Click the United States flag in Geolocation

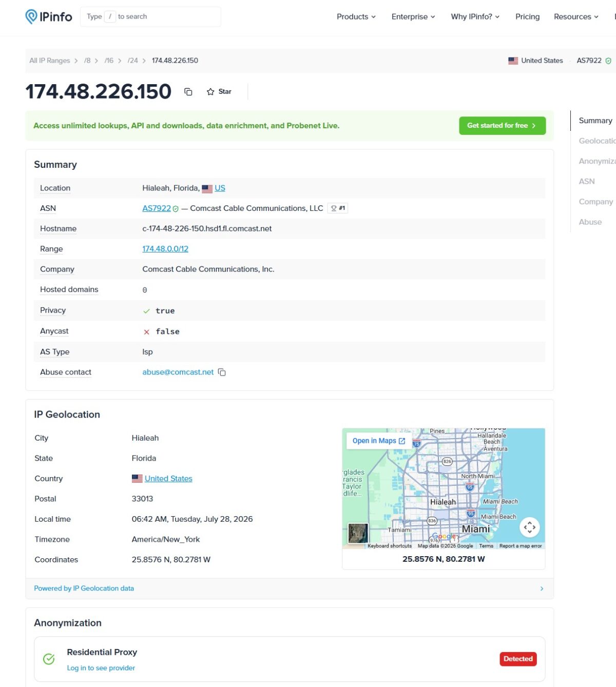(137, 479)
